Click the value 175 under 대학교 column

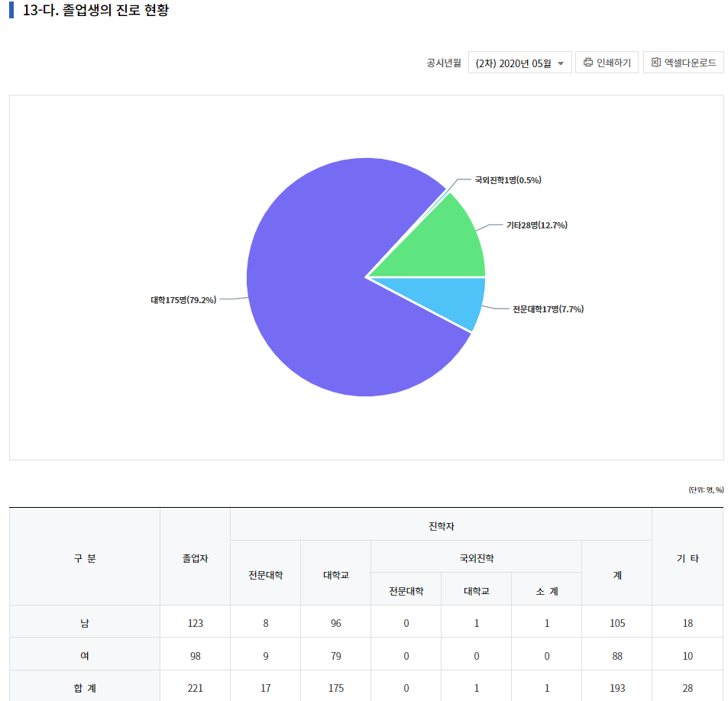[x=335, y=686]
